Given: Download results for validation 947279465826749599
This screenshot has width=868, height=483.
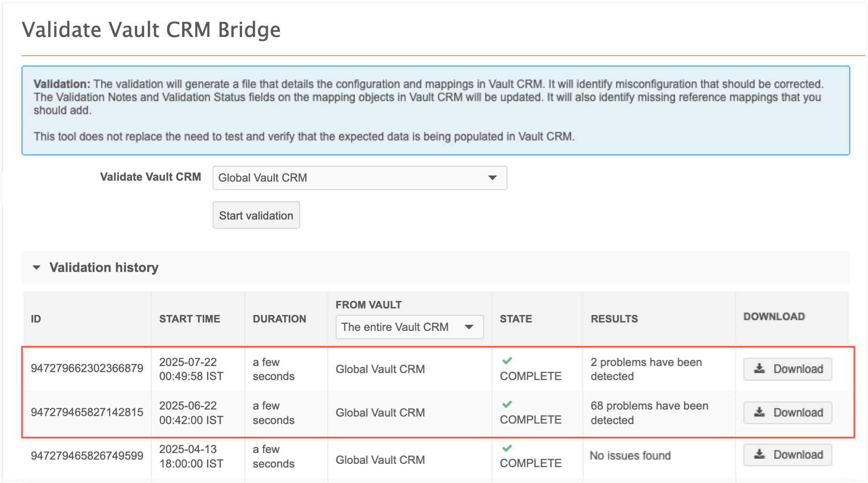Looking at the screenshot, I should [x=787, y=454].
